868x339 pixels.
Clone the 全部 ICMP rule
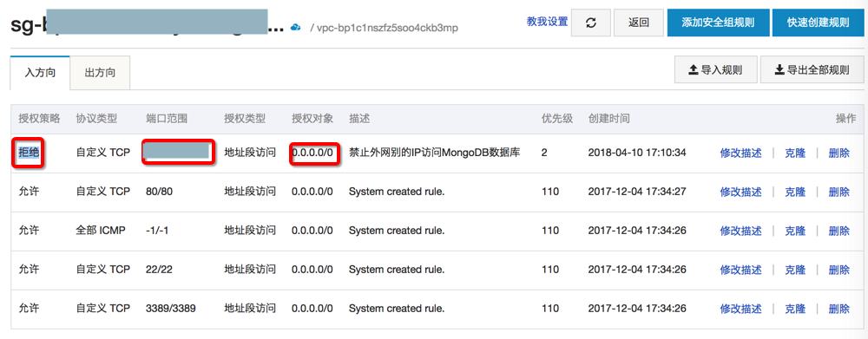(795, 231)
